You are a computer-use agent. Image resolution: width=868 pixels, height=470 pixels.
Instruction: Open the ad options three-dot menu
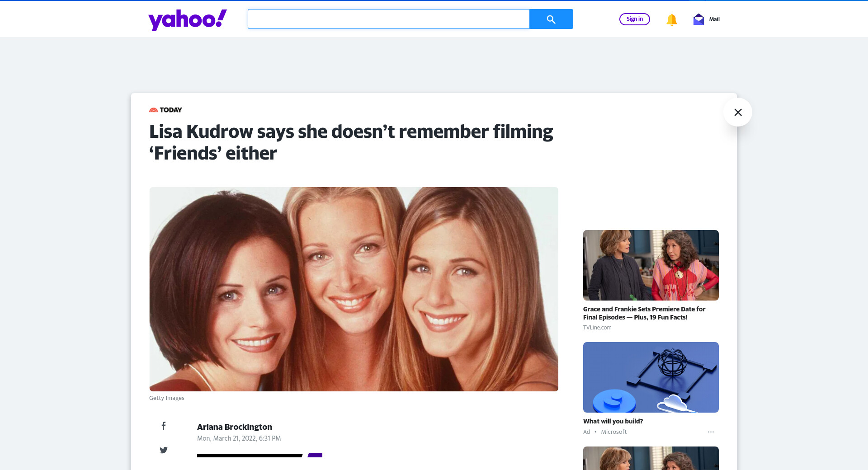tap(711, 432)
